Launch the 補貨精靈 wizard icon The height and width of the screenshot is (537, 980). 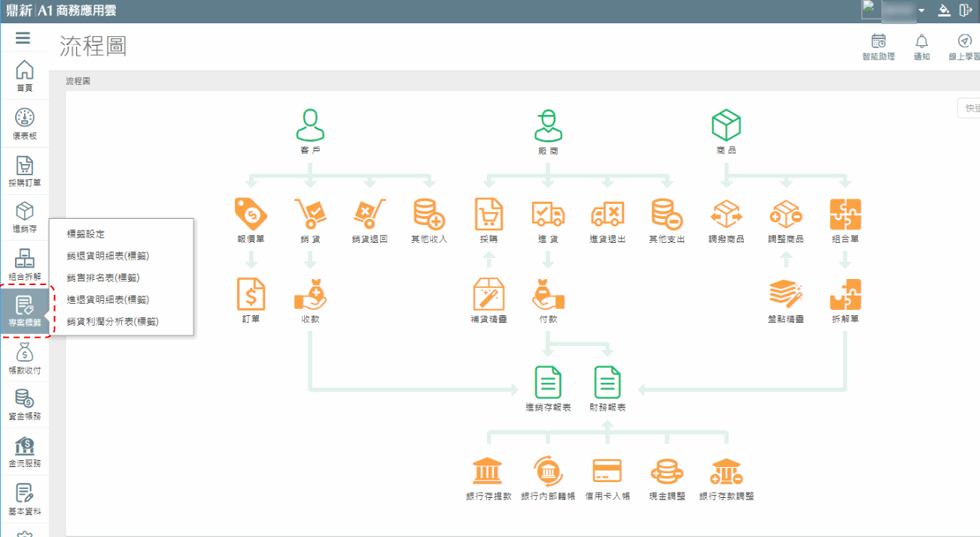point(488,294)
